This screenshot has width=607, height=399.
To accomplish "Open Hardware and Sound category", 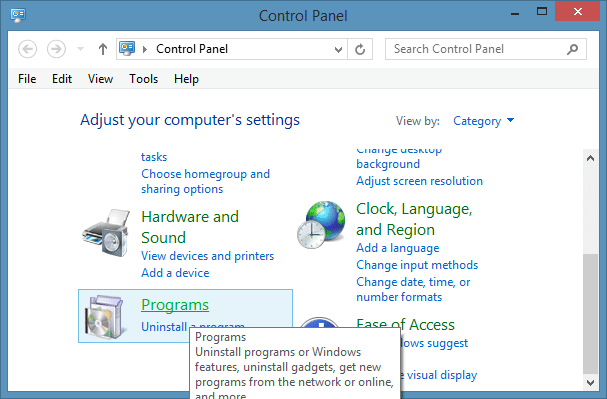I will click(190, 227).
